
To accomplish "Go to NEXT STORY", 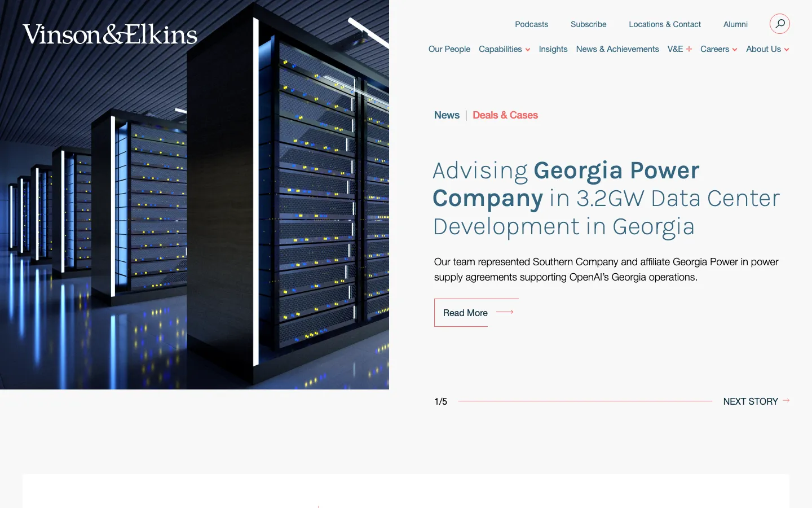I will pos(751,401).
